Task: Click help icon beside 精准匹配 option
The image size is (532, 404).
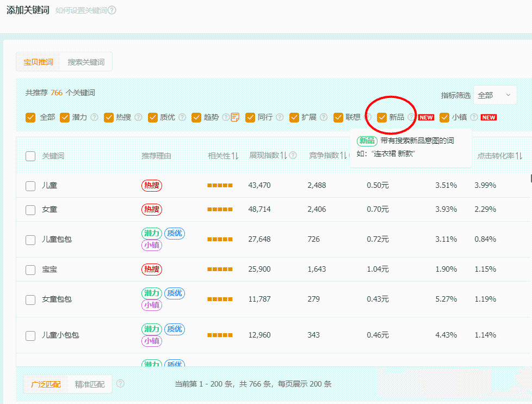Action: tap(120, 384)
